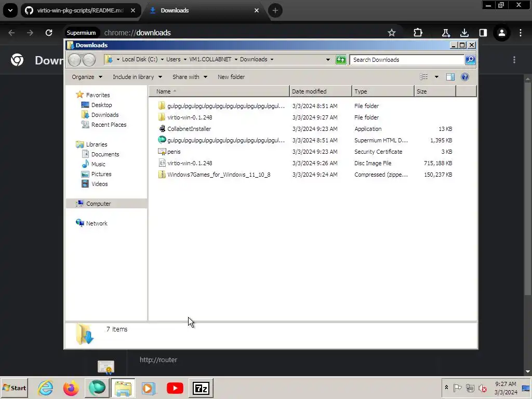Select the Windows7Games zip file icon

162,175
